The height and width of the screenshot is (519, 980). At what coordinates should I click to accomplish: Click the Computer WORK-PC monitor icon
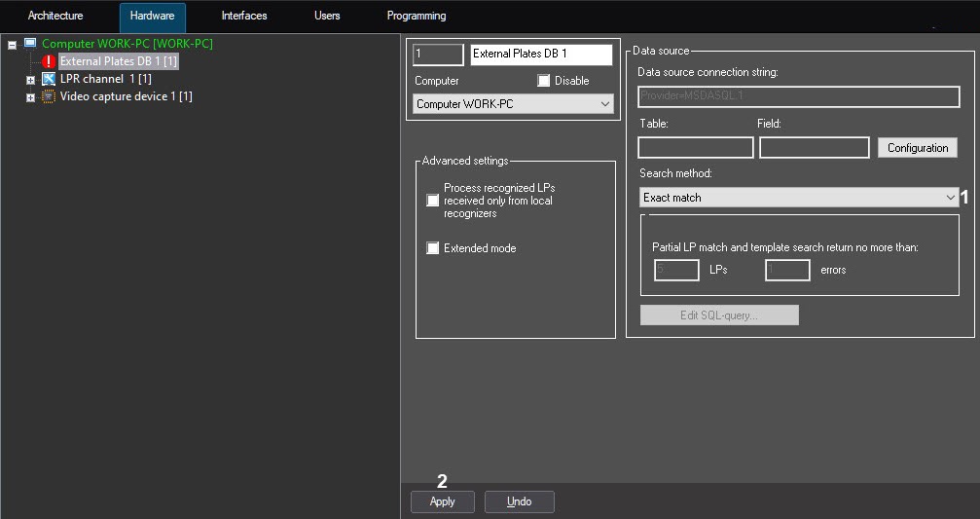[30, 44]
